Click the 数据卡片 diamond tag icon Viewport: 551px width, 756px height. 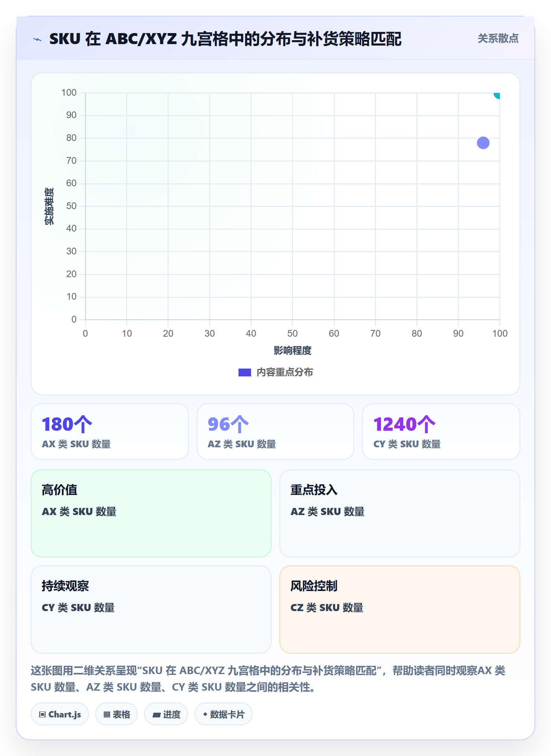pyautogui.click(x=205, y=714)
